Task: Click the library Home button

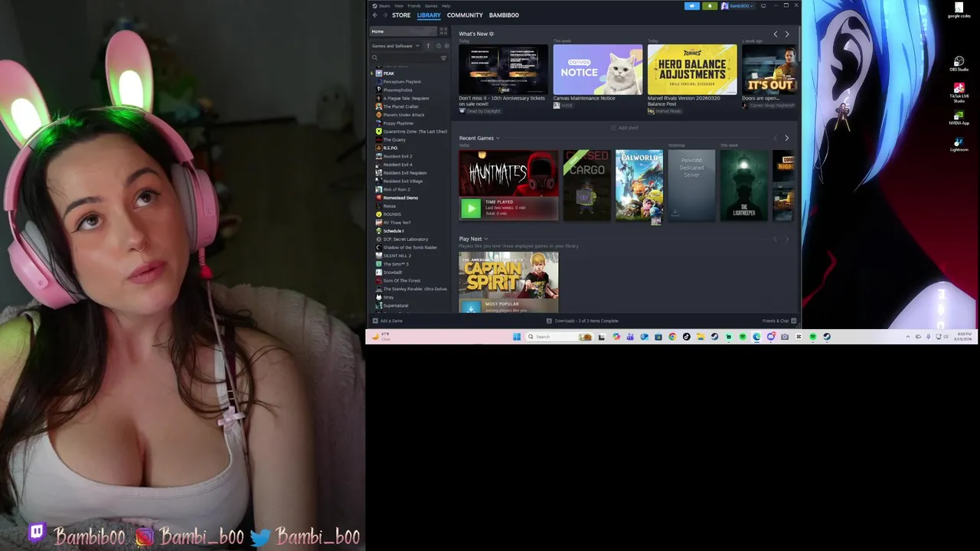Action: coord(403,31)
